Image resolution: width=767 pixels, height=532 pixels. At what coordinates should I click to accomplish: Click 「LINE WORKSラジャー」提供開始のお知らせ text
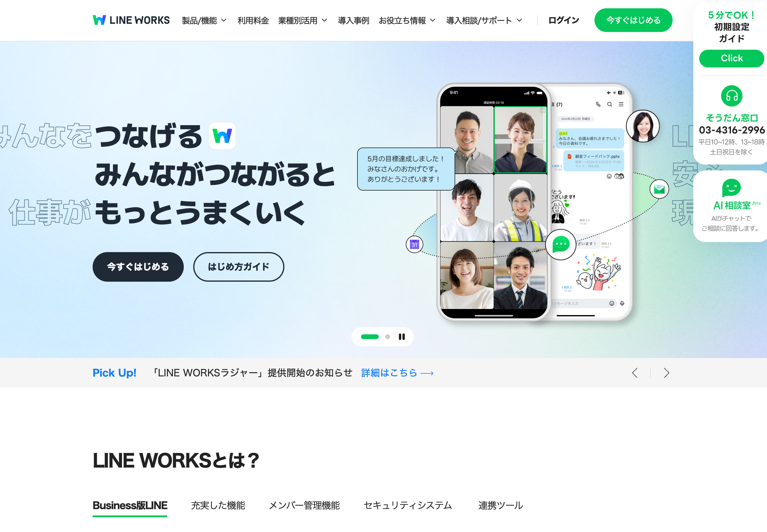[252, 373]
